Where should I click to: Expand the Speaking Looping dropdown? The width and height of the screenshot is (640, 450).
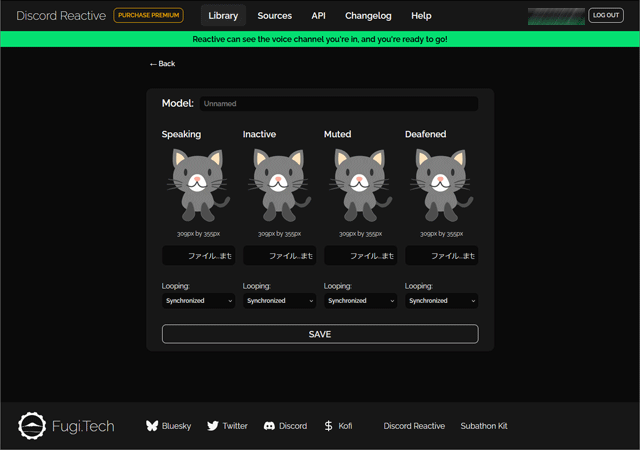[198, 301]
